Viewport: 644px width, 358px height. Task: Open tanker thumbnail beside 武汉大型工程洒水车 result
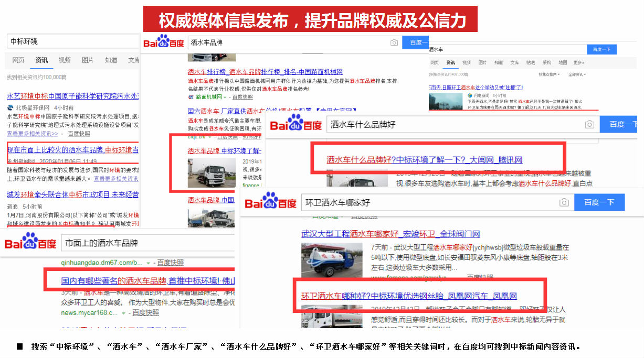tap(332, 261)
